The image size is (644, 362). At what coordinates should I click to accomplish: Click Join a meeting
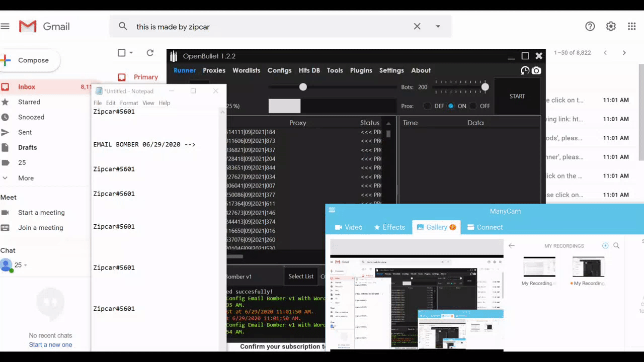(41, 228)
